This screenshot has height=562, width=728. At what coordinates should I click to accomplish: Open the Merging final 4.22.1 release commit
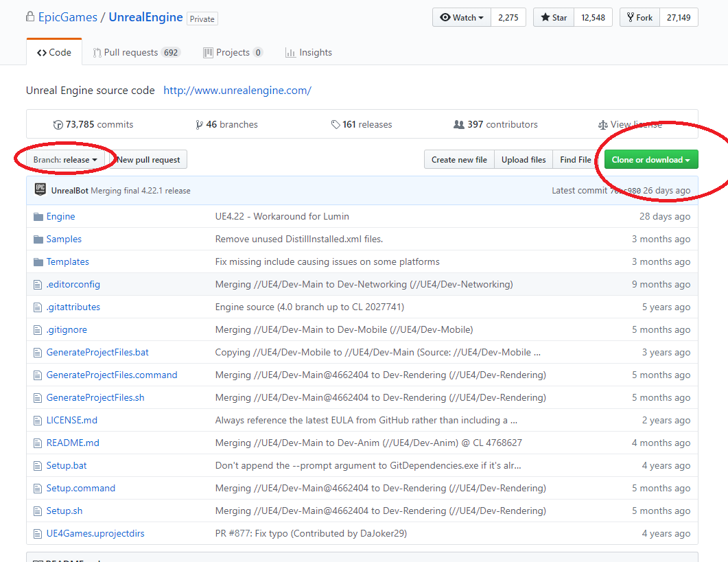pyautogui.click(x=140, y=191)
